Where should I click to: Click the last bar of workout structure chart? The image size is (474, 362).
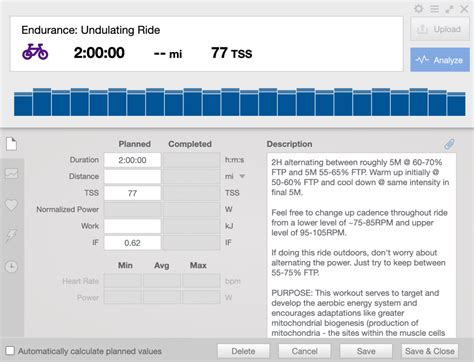pos(456,104)
